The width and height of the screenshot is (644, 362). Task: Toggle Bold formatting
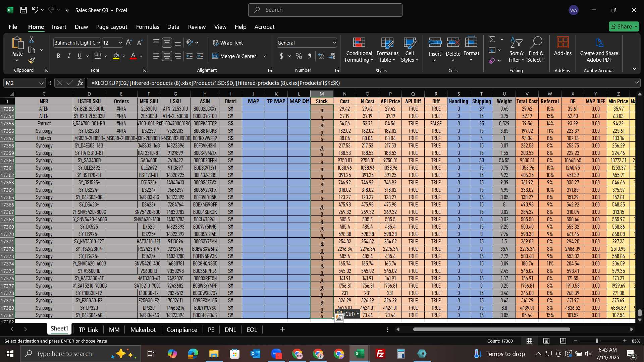[x=58, y=56]
